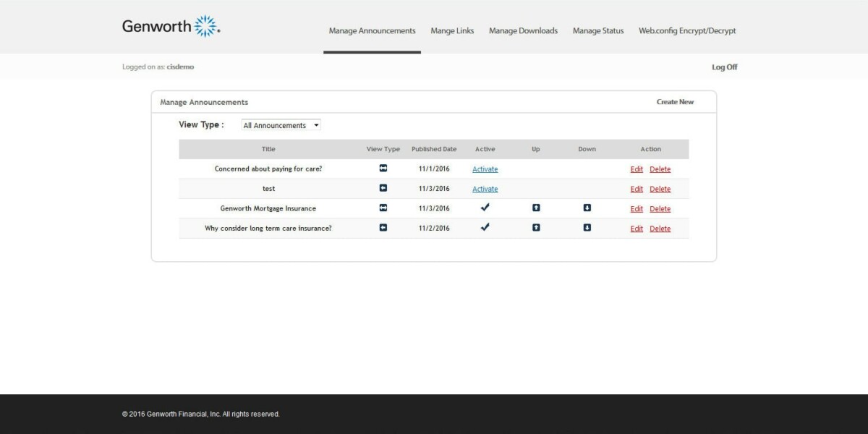Click title 'Concerned about paying for care?'
This screenshot has height=434, width=868.
[268, 169]
